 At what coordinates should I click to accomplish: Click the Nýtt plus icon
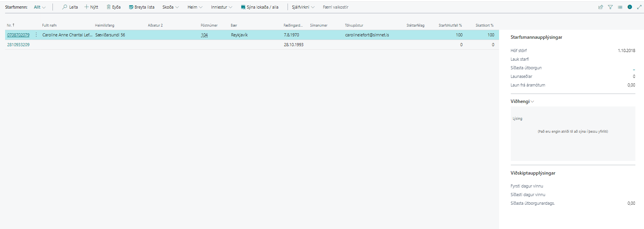point(87,7)
